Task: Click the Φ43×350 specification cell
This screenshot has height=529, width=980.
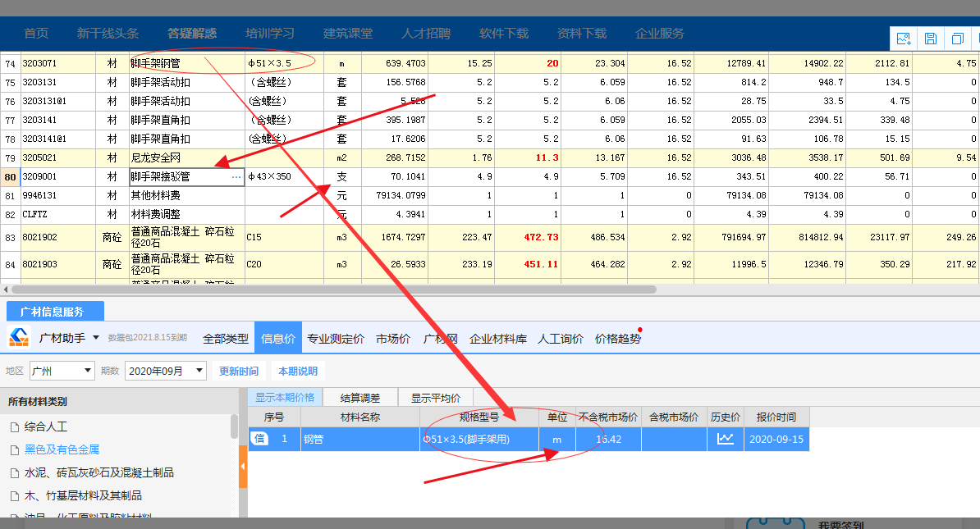Action: point(284,177)
